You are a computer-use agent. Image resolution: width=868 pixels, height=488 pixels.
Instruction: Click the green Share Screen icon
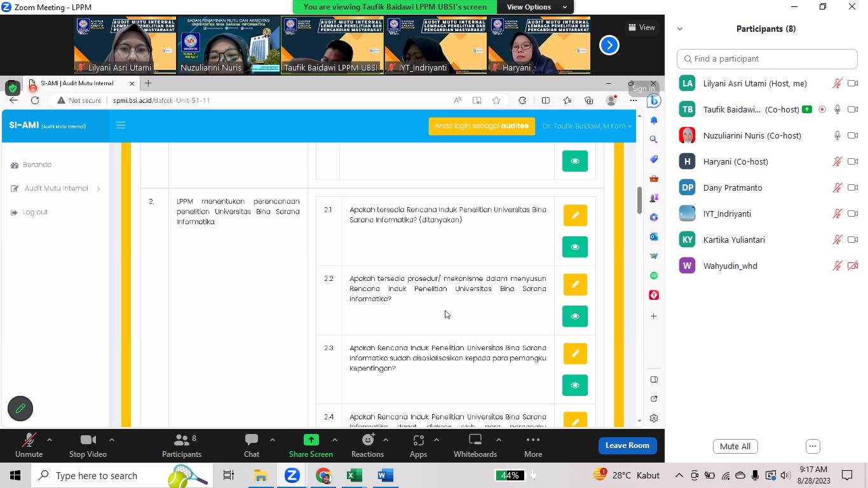(311, 440)
